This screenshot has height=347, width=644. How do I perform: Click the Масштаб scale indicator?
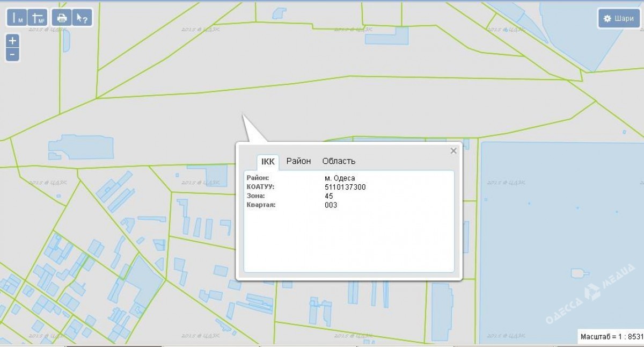tap(611, 337)
